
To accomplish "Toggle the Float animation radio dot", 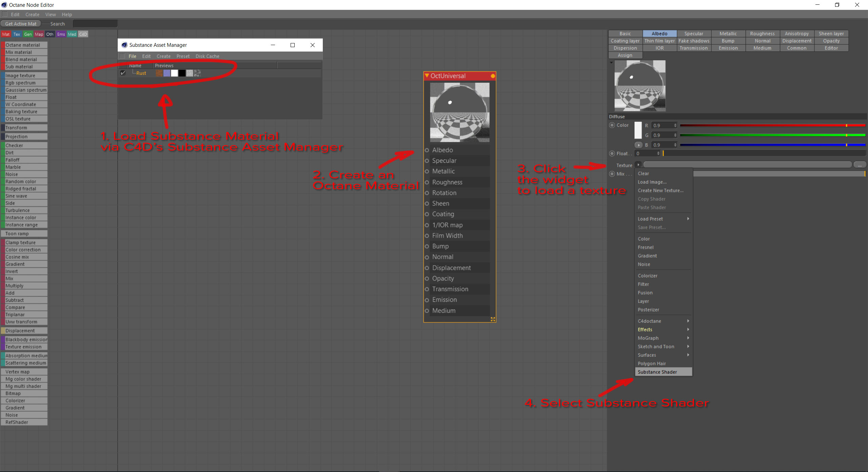I will click(x=612, y=154).
